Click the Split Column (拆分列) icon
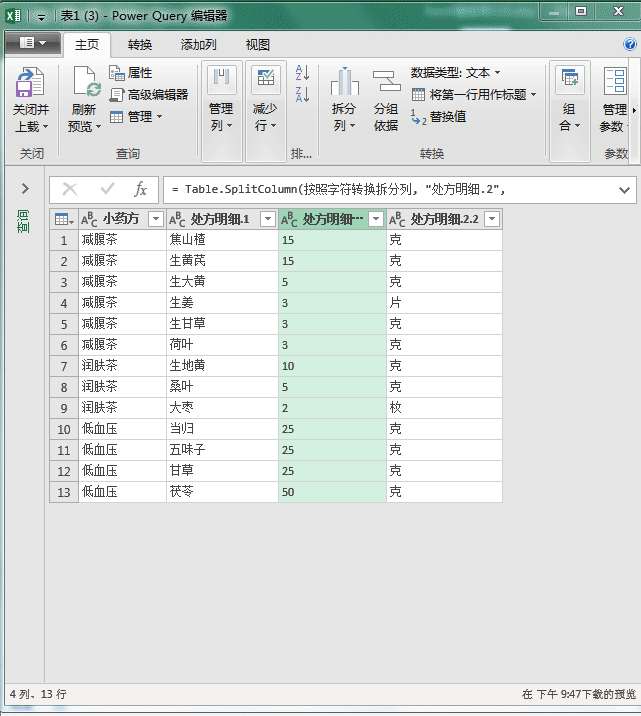Image resolution: width=641 pixels, height=716 pixels. tap(344, 81)
